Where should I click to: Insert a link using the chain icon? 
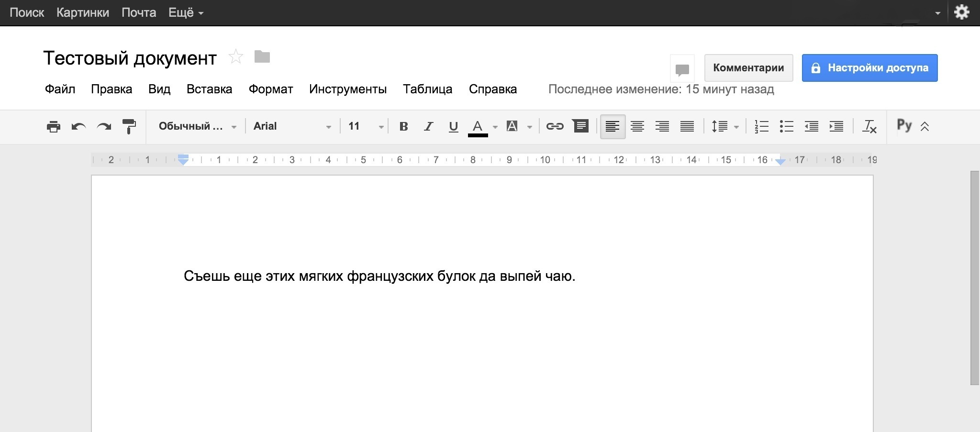click(555, 126)
